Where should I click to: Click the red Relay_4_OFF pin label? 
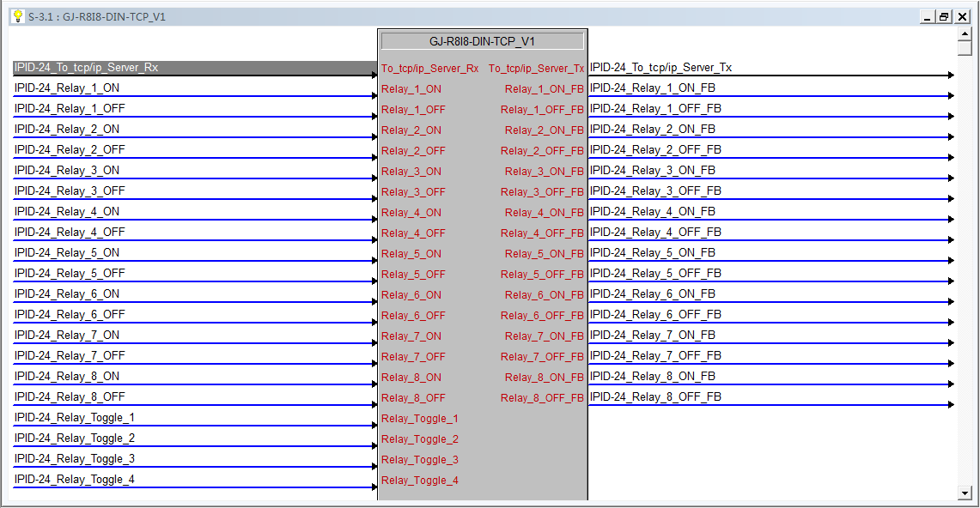(x=413, y=233)
